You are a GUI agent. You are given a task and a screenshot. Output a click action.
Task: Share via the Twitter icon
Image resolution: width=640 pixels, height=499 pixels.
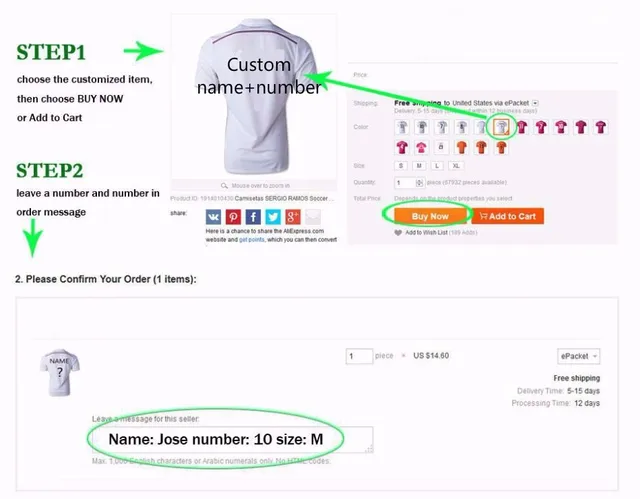point(273,217)
